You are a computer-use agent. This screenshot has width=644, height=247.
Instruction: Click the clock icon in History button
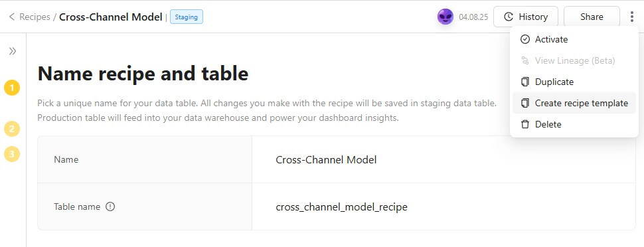509,17
